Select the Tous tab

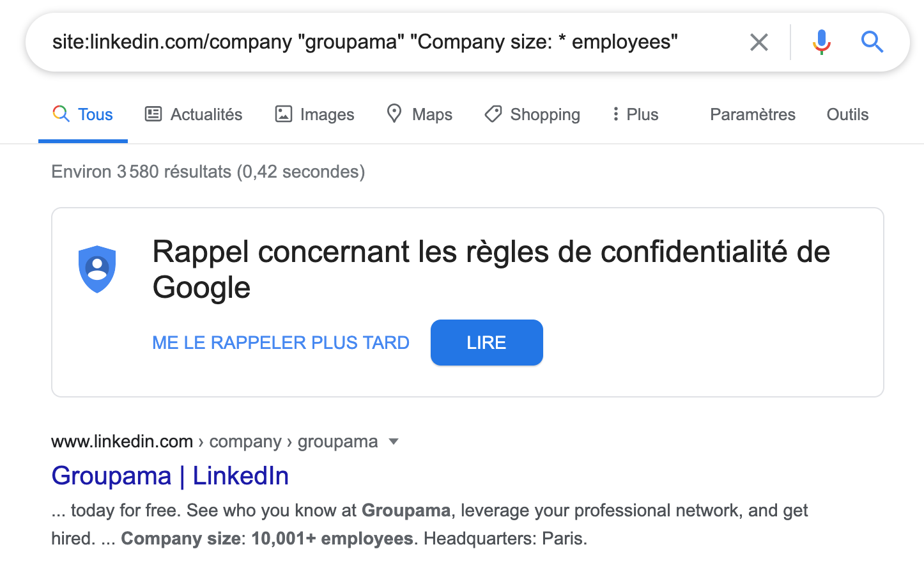[83, 114]
